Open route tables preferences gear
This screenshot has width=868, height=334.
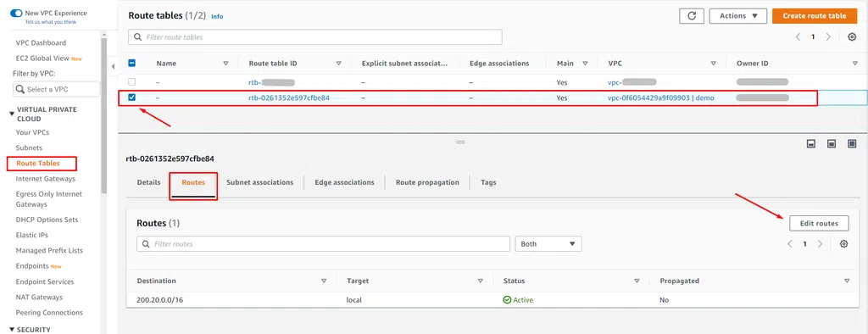pos(852,37)
